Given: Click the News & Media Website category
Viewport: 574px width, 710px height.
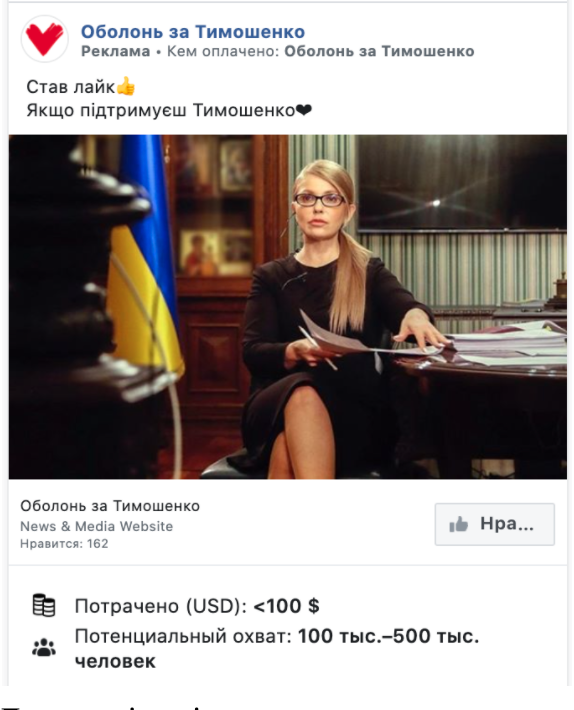Looking at the screenshot, I should [96, 526].
